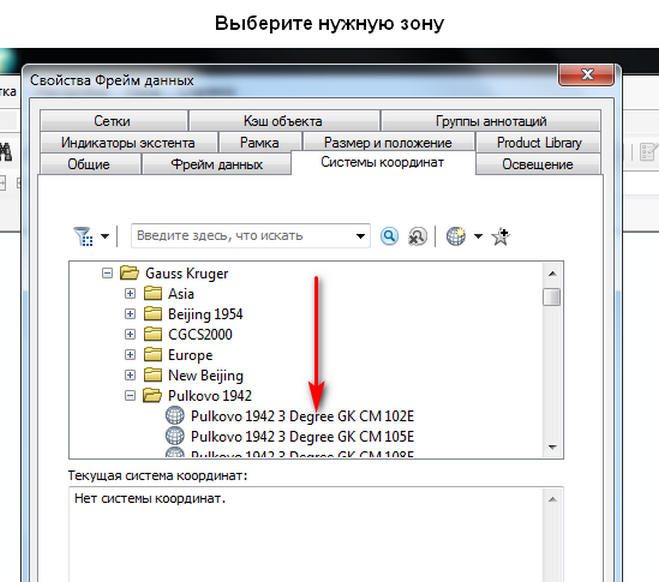Click the tree list scroll down arrow
This screenshot has height=582, width=659.
(552, 447)
